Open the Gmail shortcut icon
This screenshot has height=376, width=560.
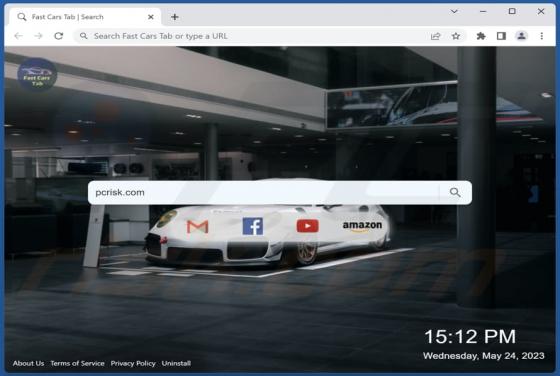[198, 226]
